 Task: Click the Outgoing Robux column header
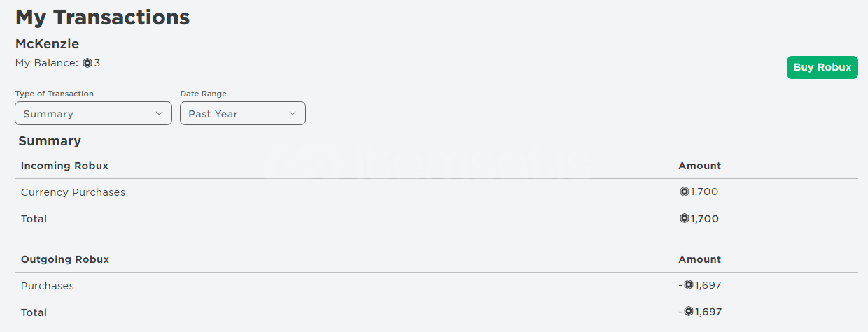point(65,259)
